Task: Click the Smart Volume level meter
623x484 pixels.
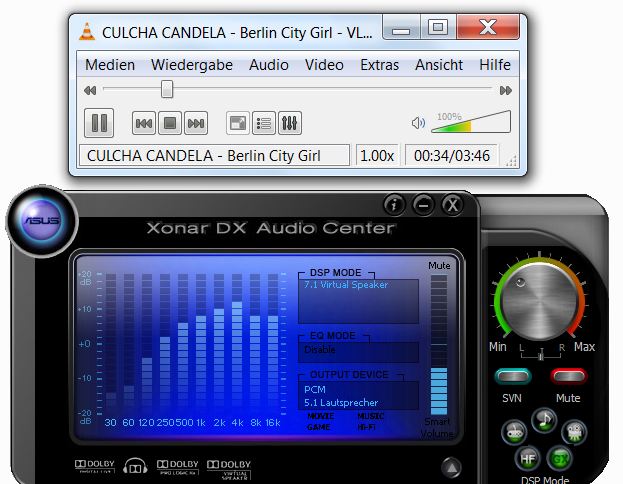Action: (439, 345)
